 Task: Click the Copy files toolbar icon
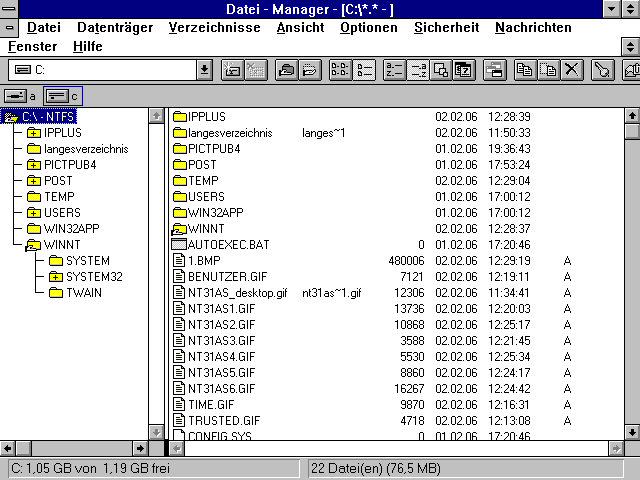(524, 70)
